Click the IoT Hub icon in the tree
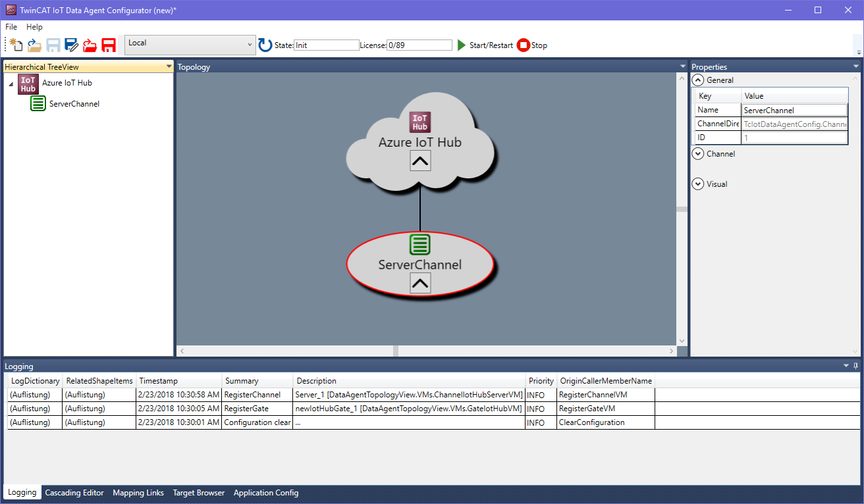This screenshot has width=864, height=504. [28, 84]
